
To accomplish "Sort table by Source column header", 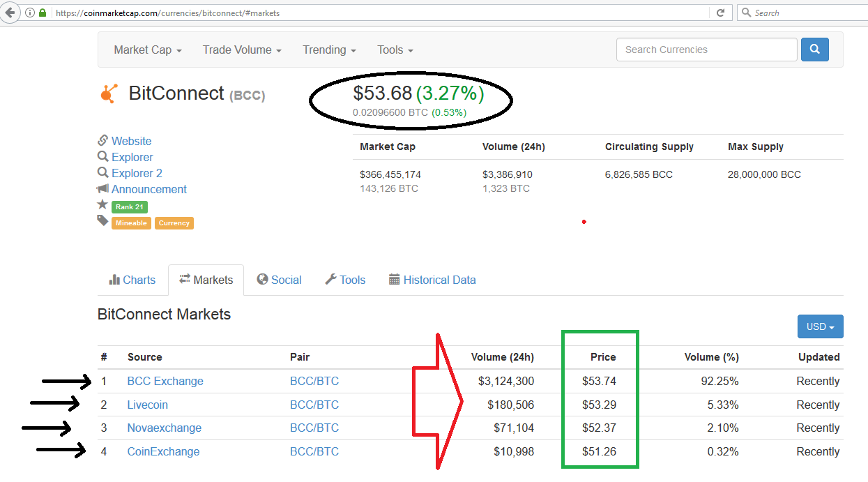I will point(144,356).
